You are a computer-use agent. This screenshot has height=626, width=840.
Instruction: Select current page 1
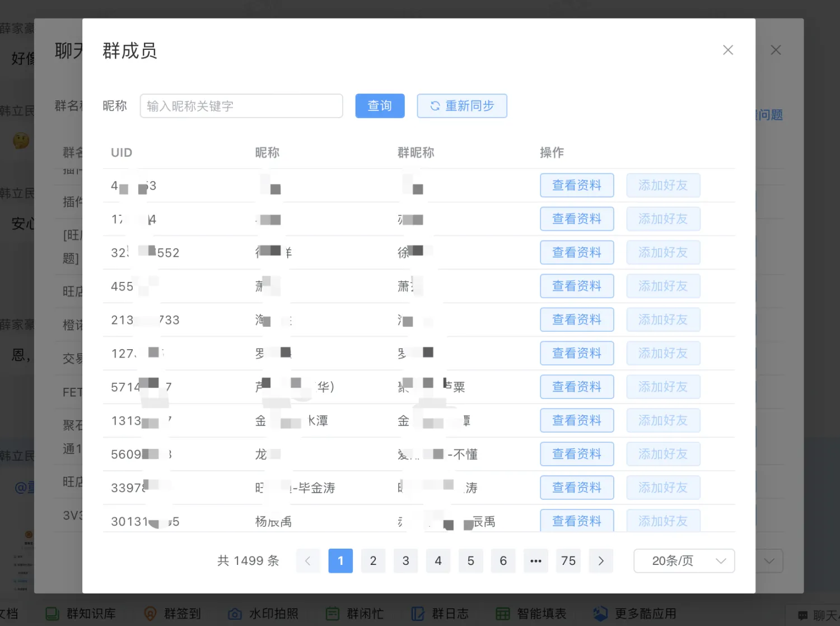point(340,560)
